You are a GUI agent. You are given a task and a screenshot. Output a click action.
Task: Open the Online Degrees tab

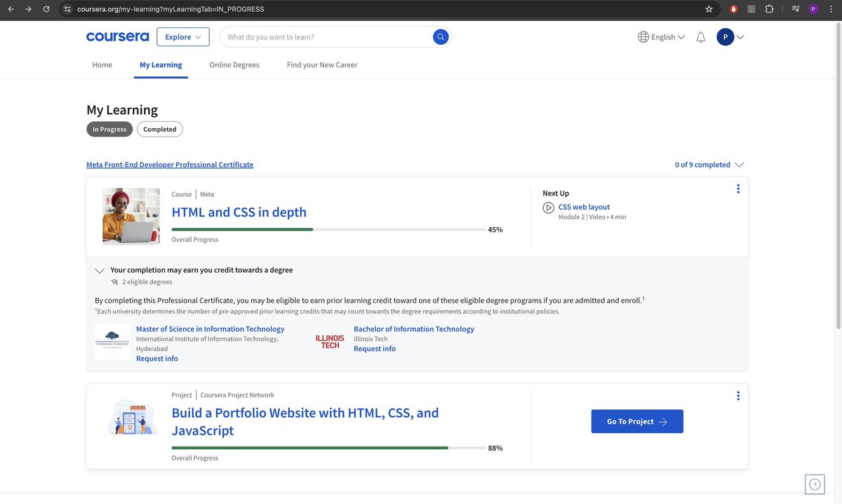(x=234, y=64)
